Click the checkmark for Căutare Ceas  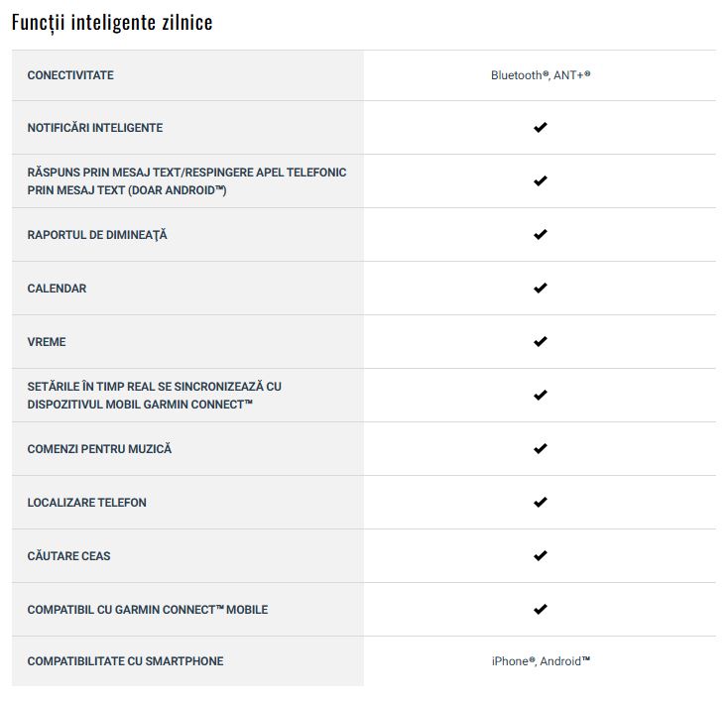tap(540, 555)
